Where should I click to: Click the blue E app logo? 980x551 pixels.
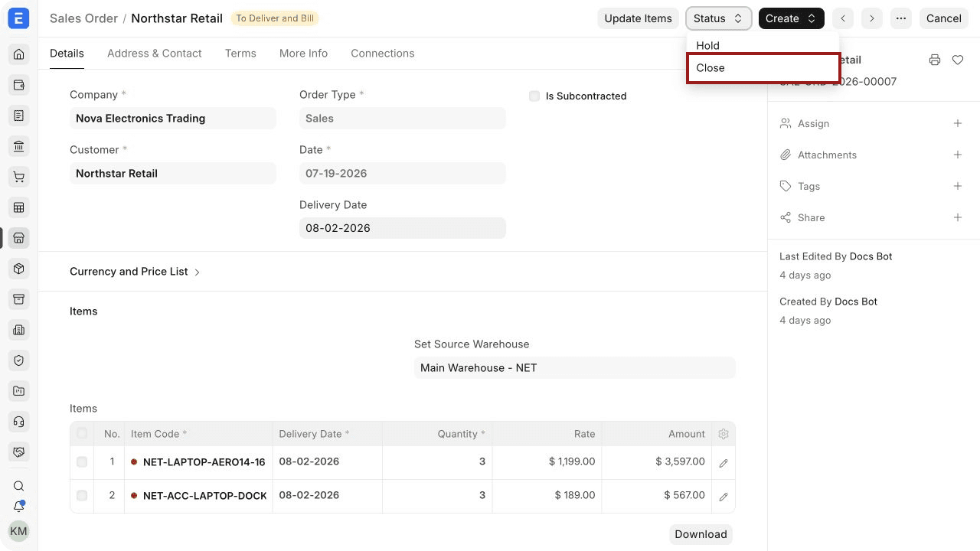[x=18, y=18]
